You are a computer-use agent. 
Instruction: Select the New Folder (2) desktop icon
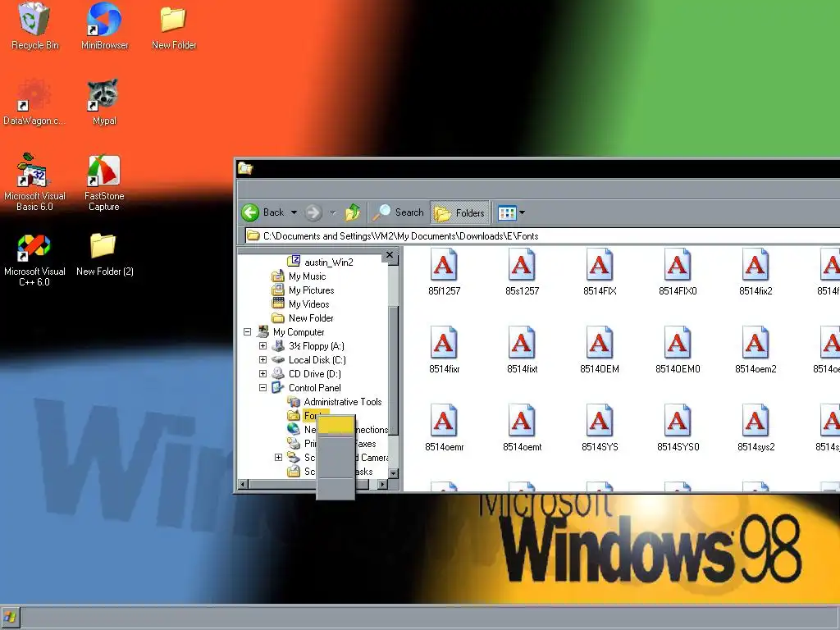[x=104, y=255]
